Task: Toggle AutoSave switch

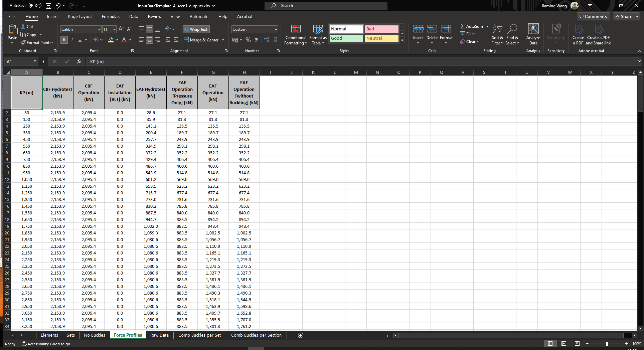Action: pyautogui.click(x=35, y=6)
